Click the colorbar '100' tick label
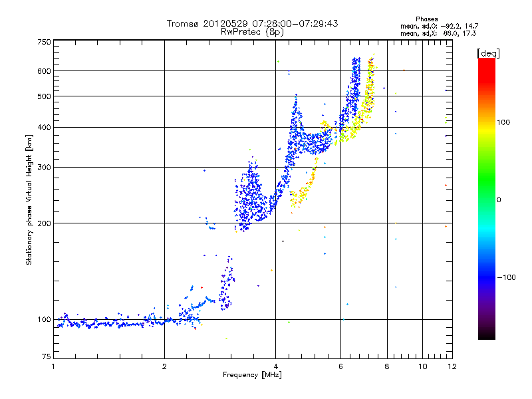The height and width of the screenshot is (399, 532). click(503, 122)
